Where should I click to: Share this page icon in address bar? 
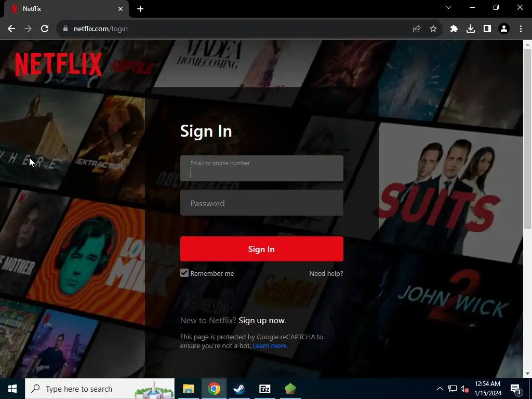click(x=416, y=29)
